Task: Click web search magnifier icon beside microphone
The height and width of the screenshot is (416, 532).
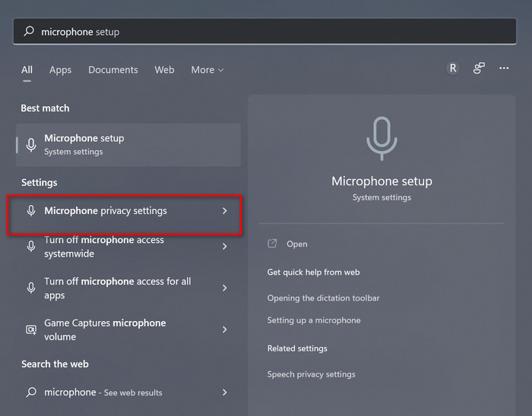Action: pos(31,392)
